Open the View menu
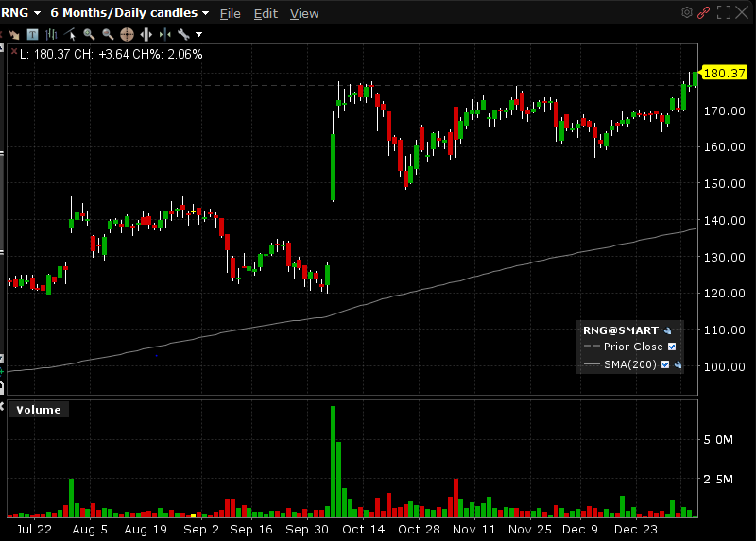 304,13
